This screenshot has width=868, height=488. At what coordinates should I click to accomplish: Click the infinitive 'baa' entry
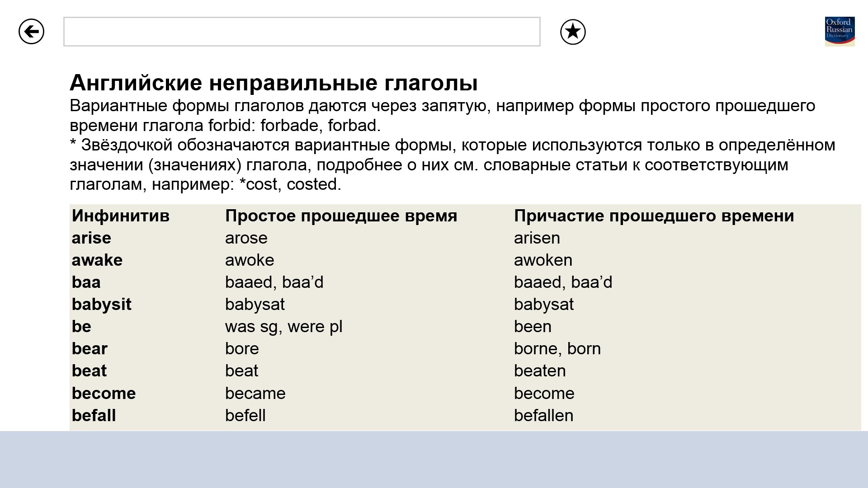click(86, 282)
